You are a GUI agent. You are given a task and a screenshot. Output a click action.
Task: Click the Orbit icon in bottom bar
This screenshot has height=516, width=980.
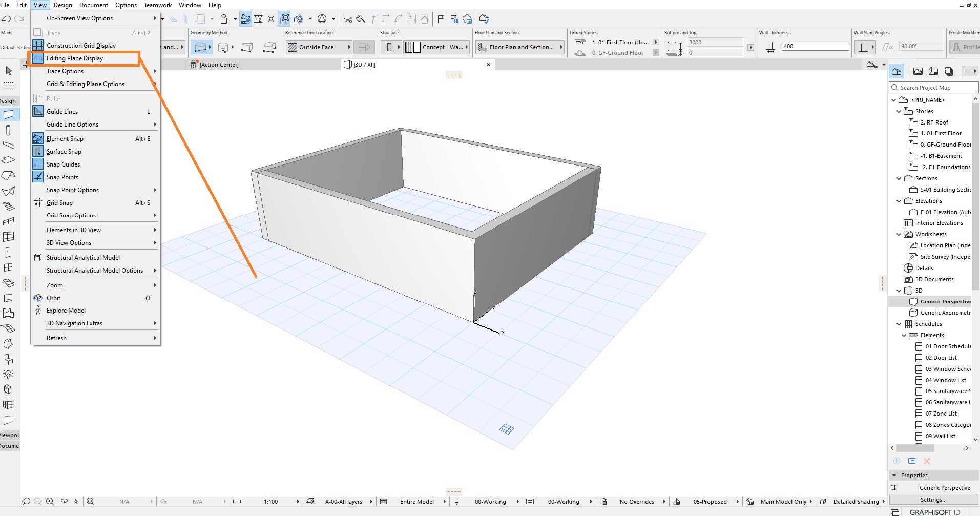point(64,502)
